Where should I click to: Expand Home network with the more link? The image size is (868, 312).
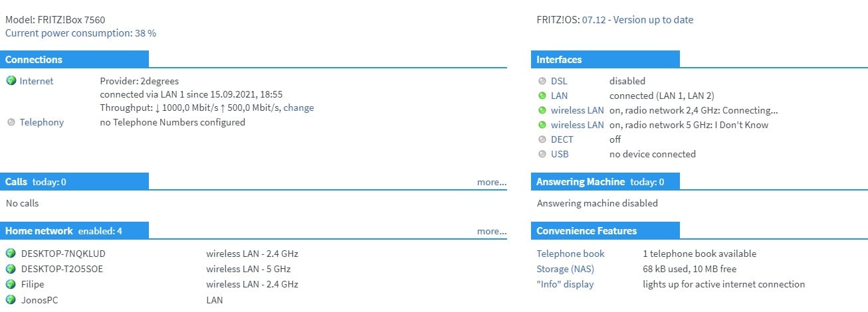point(491,231)
